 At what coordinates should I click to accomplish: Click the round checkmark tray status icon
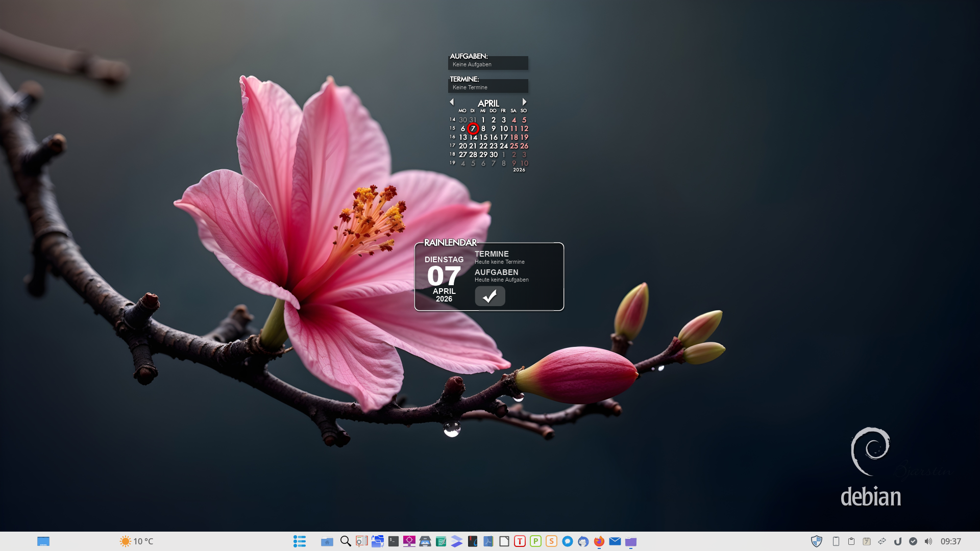click(913, 541)
